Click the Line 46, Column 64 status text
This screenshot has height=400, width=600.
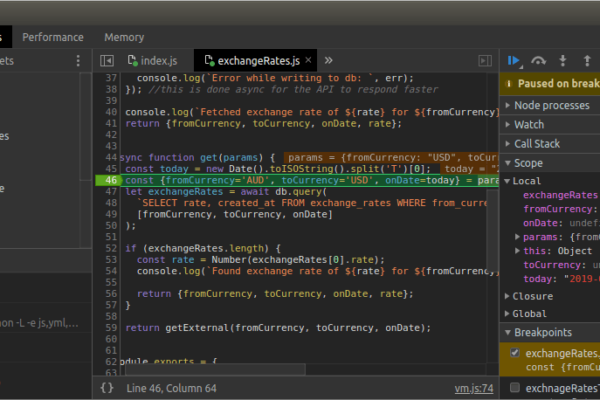pyautogui.click(x=171, y=388)
